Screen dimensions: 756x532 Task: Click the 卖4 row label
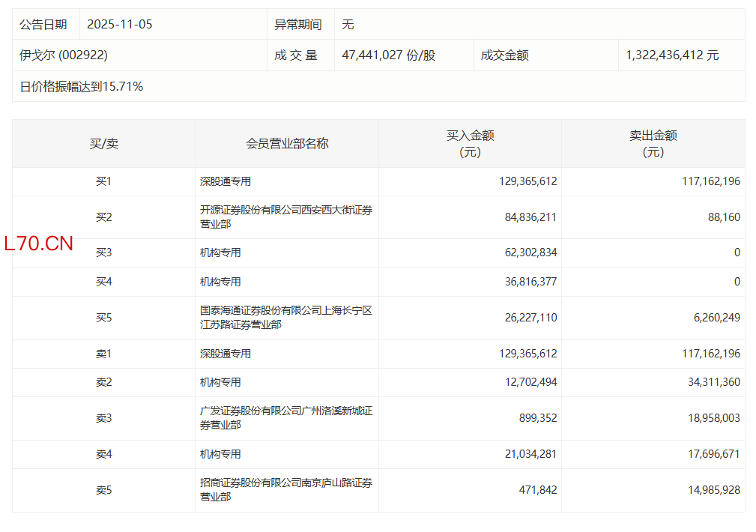coord(103,454)
